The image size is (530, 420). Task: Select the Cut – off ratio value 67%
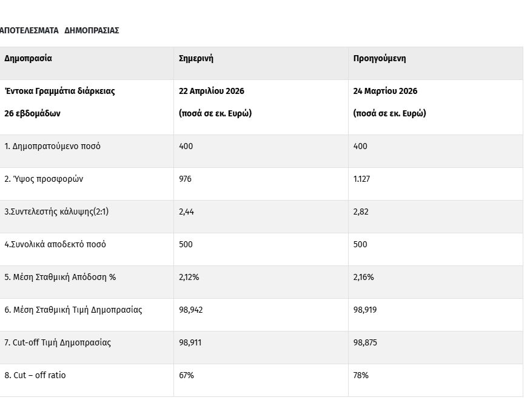click(x=186, y=375)
